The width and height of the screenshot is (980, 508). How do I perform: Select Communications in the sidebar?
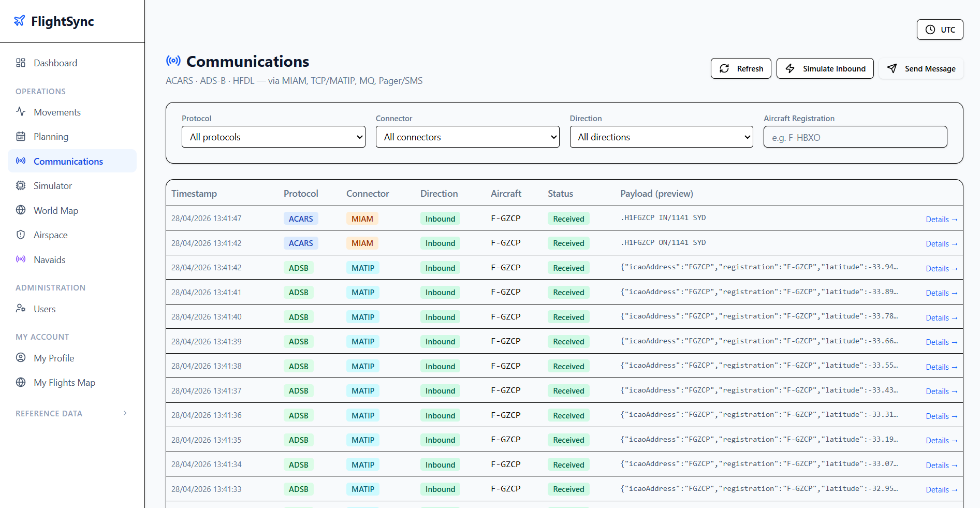pos(72,161)
